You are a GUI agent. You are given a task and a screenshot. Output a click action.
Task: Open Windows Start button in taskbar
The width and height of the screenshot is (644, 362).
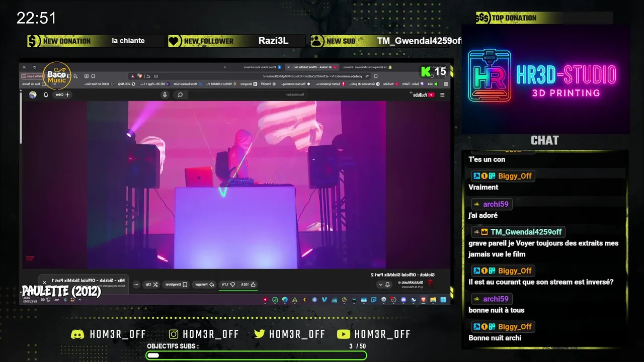click(x=443, y=300)
